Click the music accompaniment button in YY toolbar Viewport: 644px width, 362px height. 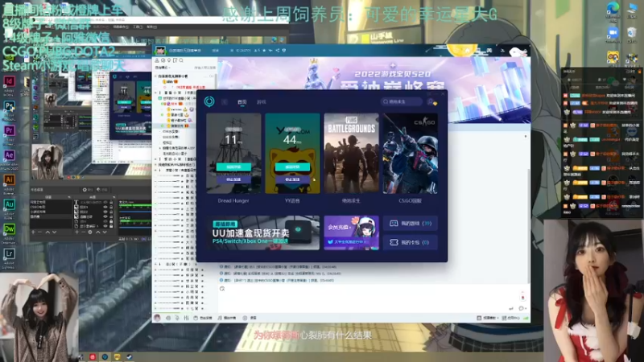[x=227, y=318]
